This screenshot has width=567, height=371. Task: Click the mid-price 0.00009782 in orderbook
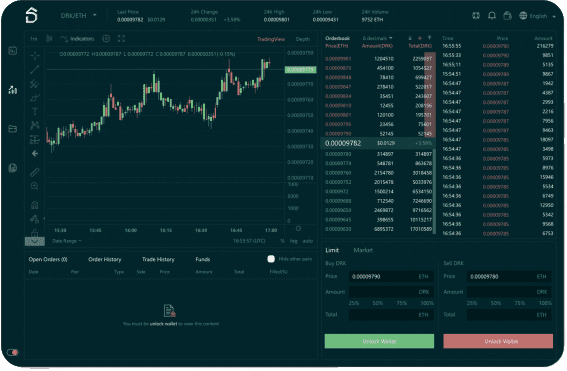point(343,143)
